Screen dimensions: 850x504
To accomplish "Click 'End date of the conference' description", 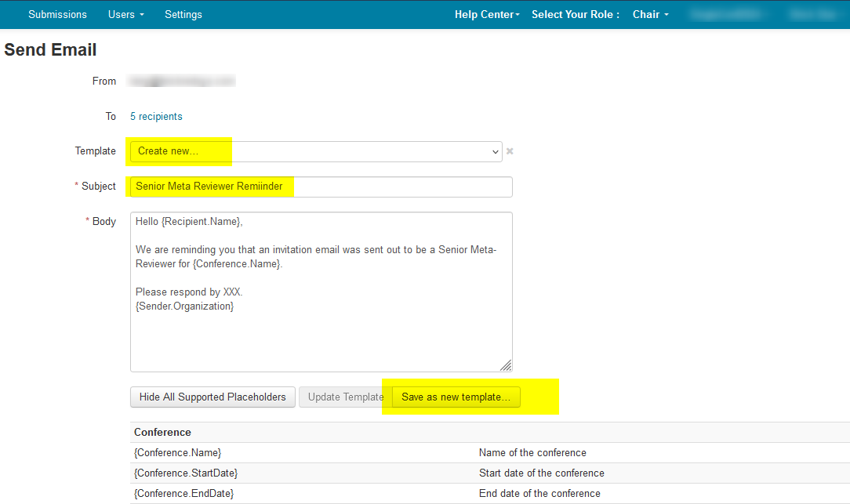I will tap(539, 494).
